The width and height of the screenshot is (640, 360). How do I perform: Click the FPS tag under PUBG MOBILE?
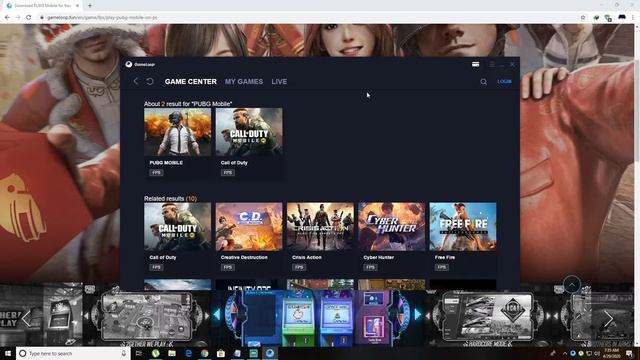pos(156,172)
